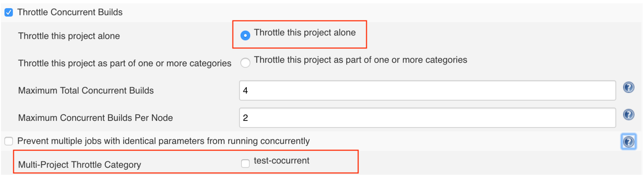Click the Maximum Total Concurrent Builds input field
The height and width of the screenshot is (177, 644).
point(427,90)
